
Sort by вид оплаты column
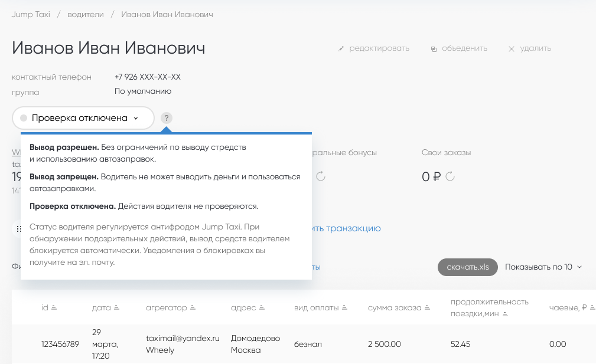pyautogui.click(x=344, y=308)
